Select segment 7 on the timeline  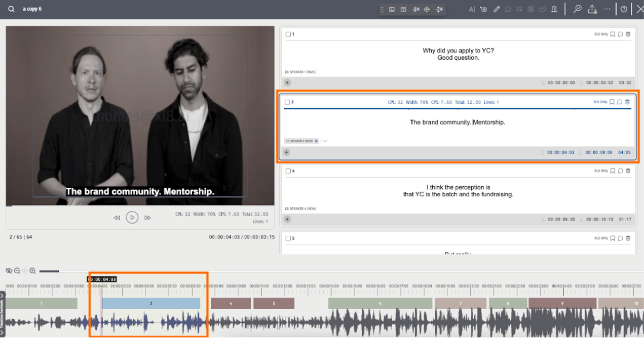[x=461, y=303]
